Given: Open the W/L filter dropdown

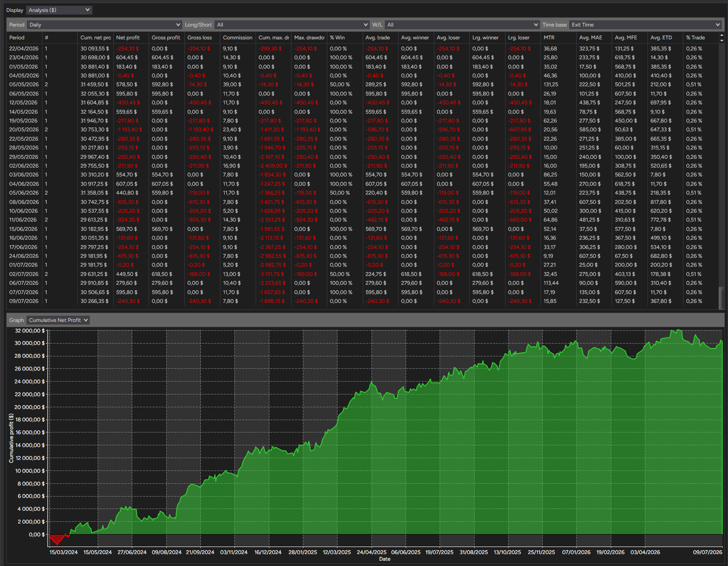Looking at the screenshot, I should [462, 25].
